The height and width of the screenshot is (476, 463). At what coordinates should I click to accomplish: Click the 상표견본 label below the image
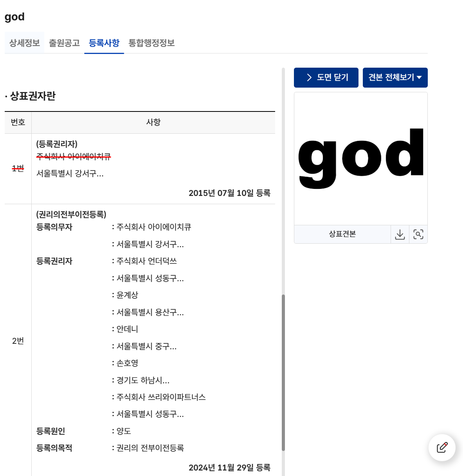pos(342,234)
